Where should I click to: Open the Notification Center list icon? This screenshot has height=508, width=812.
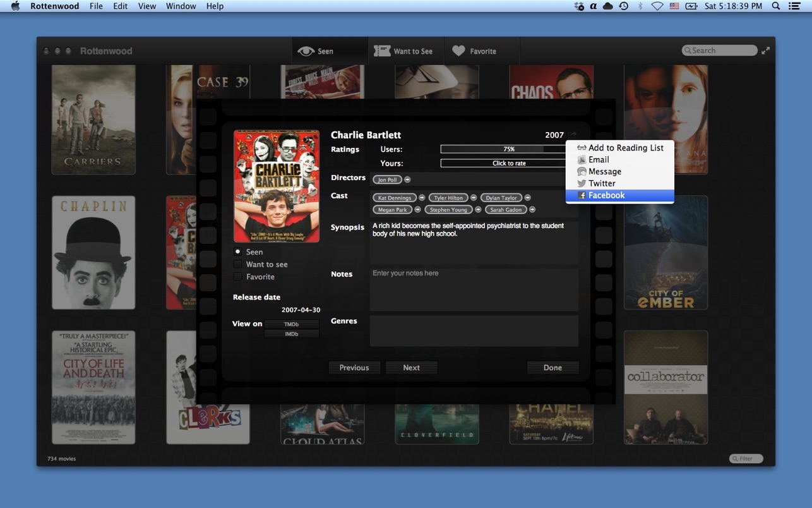tap(794, 6)
